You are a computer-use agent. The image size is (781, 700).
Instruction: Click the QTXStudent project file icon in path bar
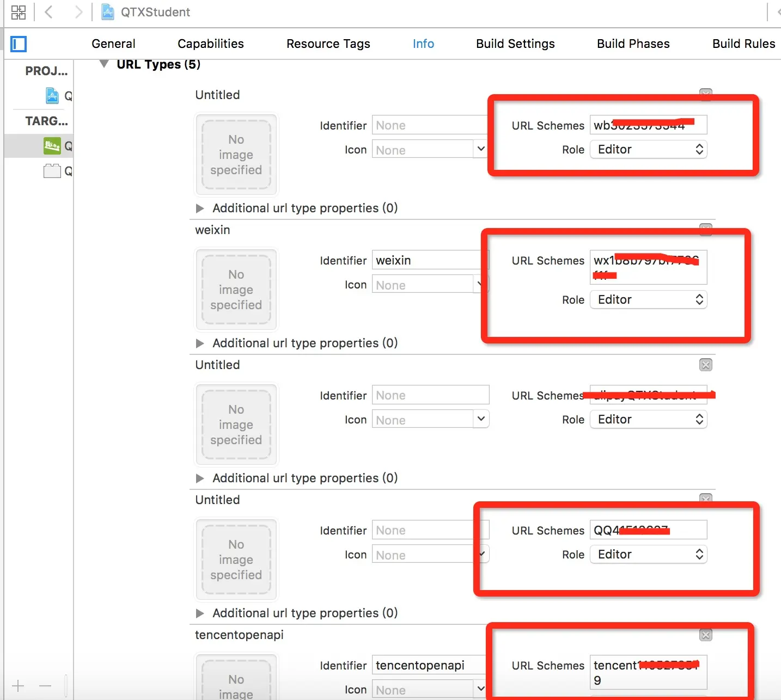click(x=108, y=12)
